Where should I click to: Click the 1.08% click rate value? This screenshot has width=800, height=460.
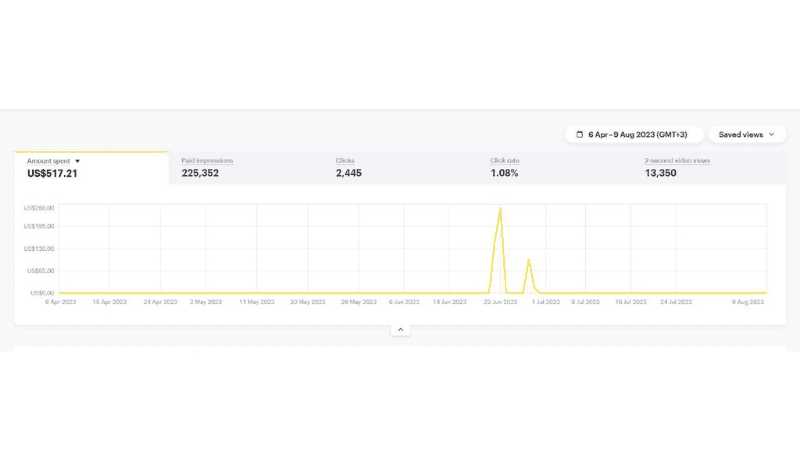tap(503, 173)
